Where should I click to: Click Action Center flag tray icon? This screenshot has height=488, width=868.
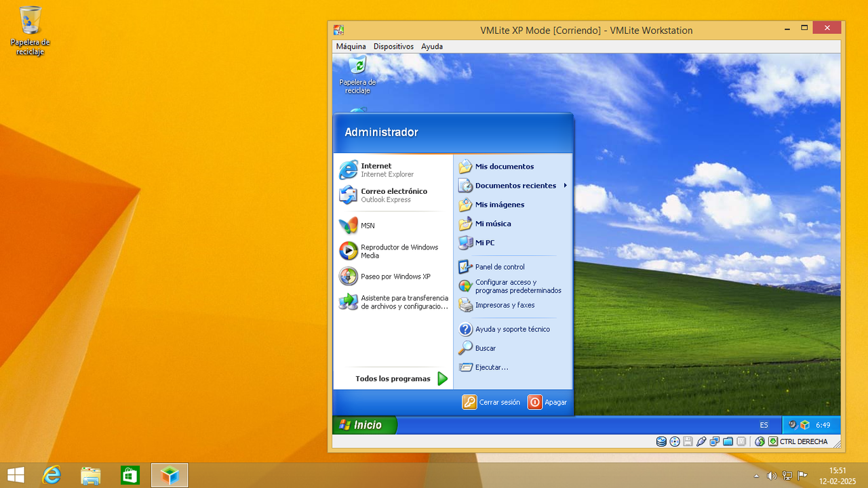pyautogui.click(x=803, y=476)
